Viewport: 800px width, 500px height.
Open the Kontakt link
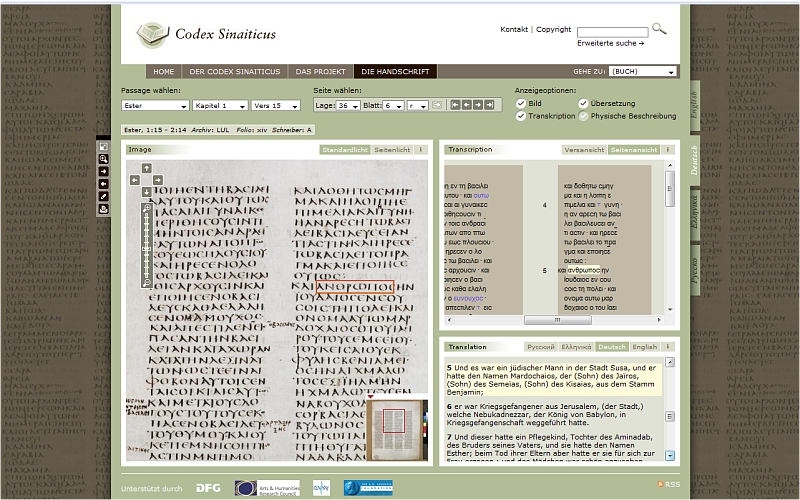pyautogui.click(x=514, y=29)
